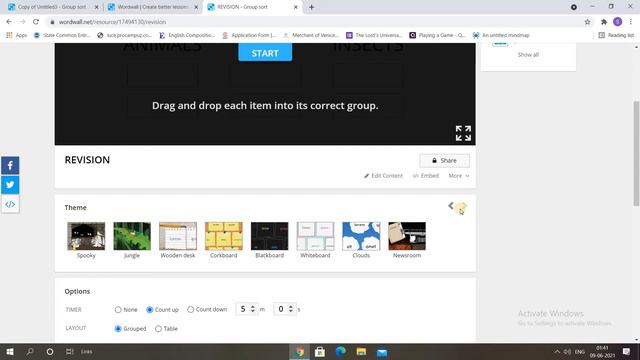Enter fullscreen mode for the activity
640x360 pixels.
coord(463,133)
